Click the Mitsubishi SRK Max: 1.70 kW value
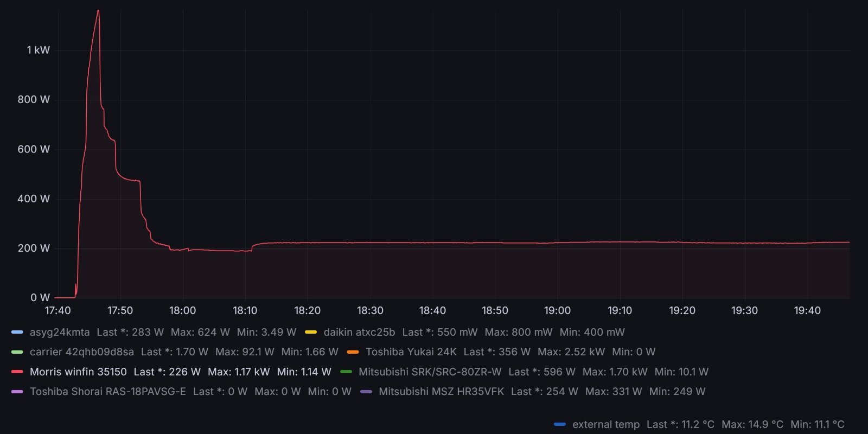Viewport: 868px width, 434px height. (615, 372)
